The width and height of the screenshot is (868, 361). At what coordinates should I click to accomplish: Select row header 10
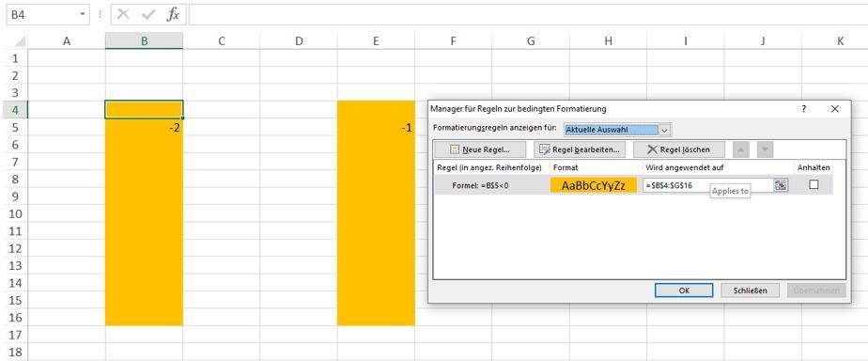14,213
